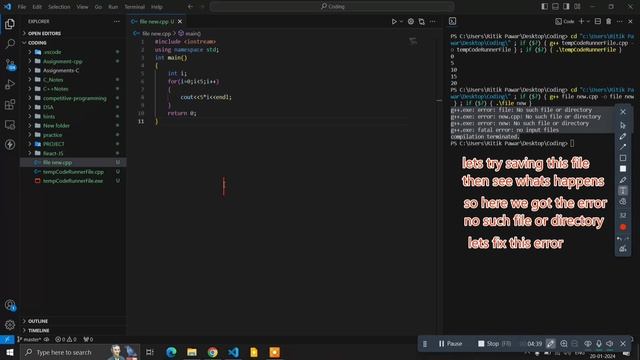Click the Explorer panel ellipsis menu
This screenshot has width=640, height=360.
tap(117, 21)
